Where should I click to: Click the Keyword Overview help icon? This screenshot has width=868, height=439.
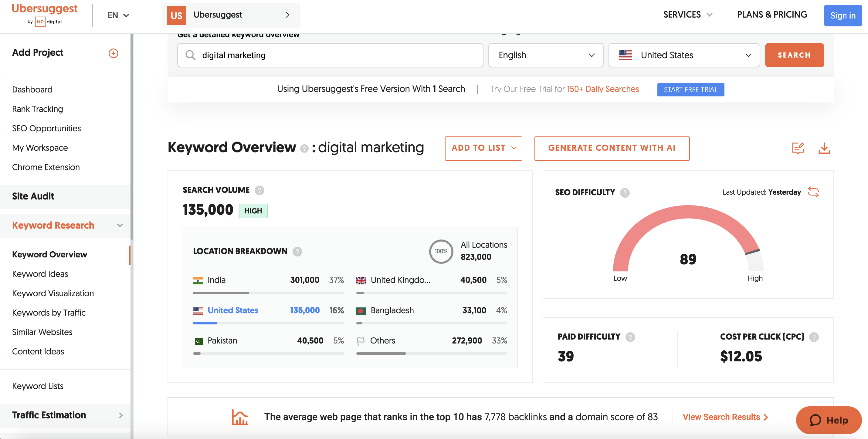pyautogui.click(x=304, y=149)
